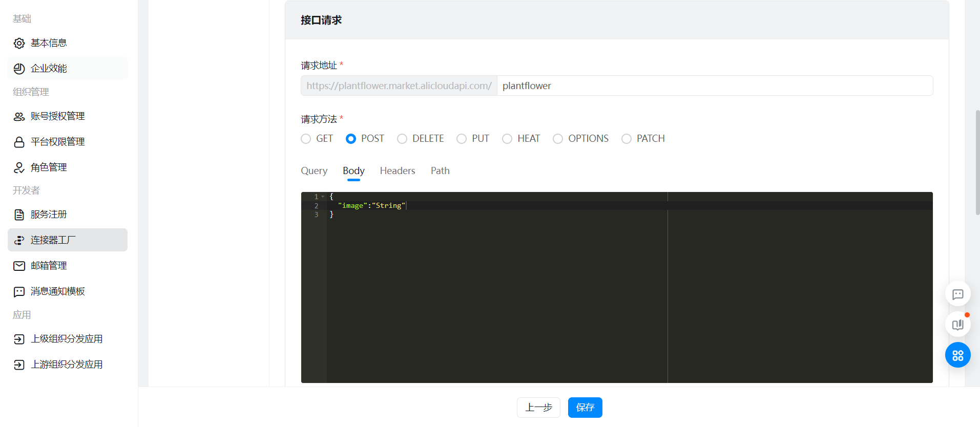Open 上级组织分发应用 menu item
This screenshot has height=427, width=980.
pos(68,339)
